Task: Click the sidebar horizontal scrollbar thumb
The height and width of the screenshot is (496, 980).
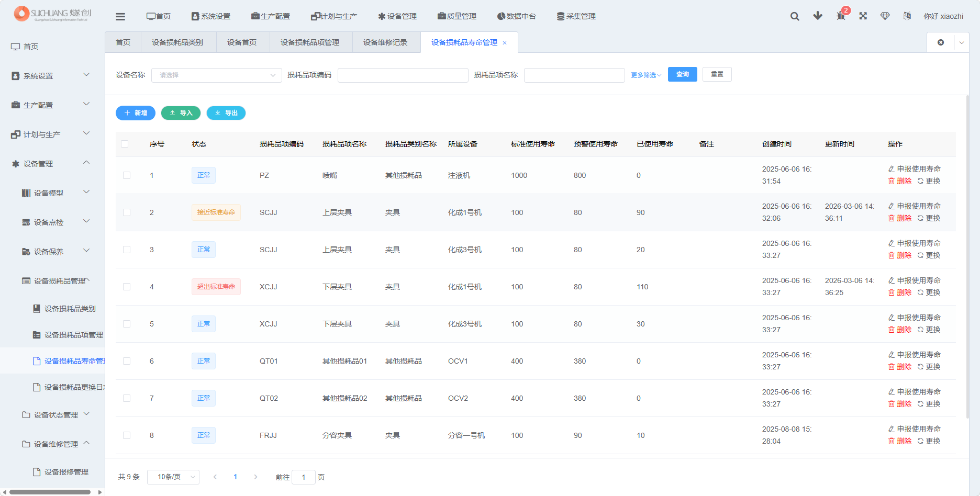Action: (50, 492)
